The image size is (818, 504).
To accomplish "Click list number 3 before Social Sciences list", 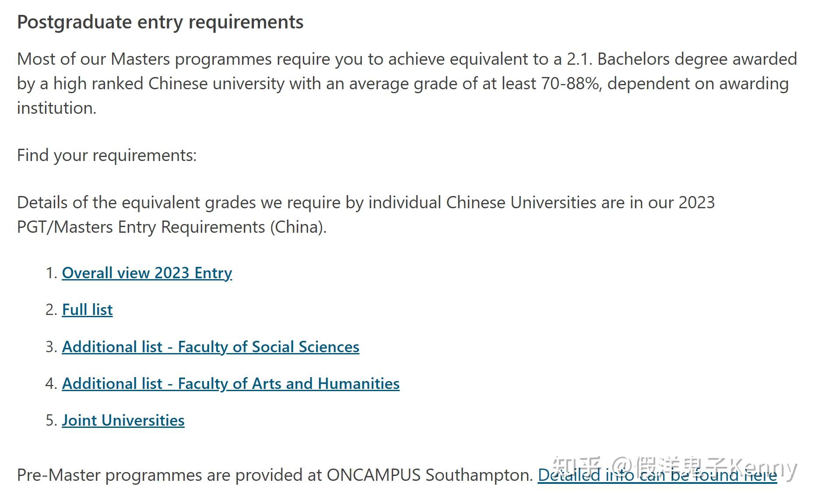I will click(51, 347).
